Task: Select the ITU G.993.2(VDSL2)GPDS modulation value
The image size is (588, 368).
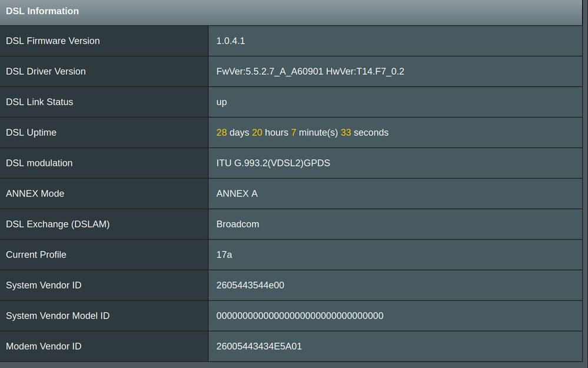Action: tap(273, 163)
